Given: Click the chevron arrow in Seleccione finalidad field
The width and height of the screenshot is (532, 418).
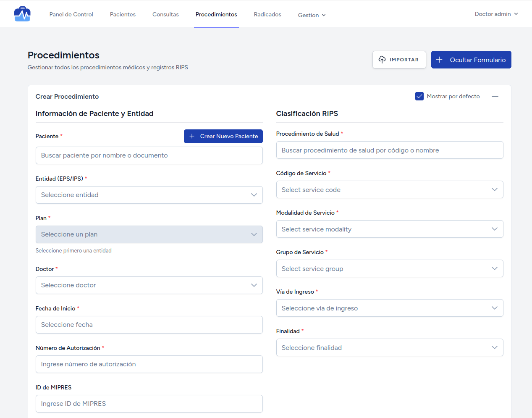Looking at the screenshot, I should 494,347.
